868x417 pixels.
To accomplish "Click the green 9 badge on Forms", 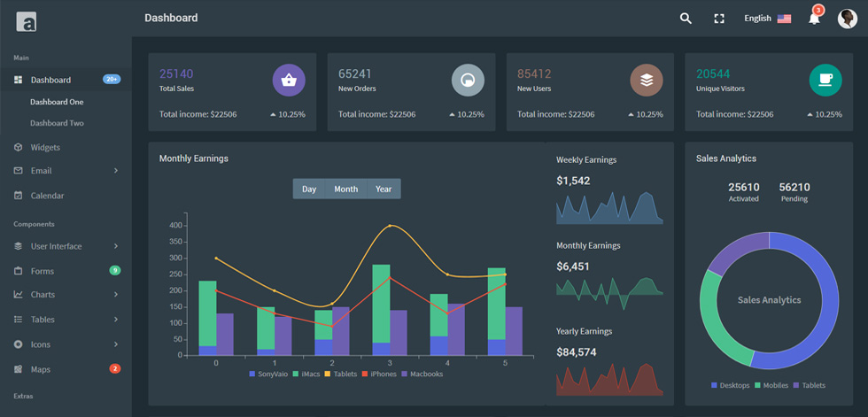I will [x=114, y=270].
